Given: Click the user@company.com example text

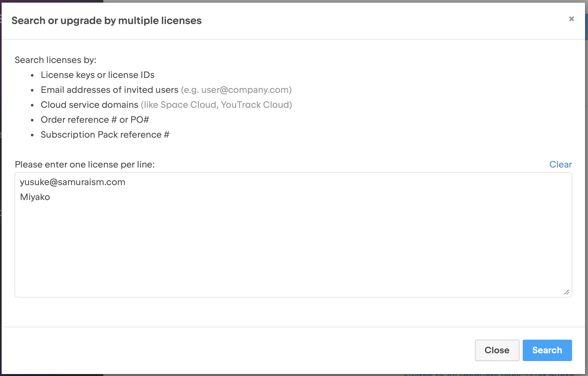Looking at the screenshot, I should 246,90.
